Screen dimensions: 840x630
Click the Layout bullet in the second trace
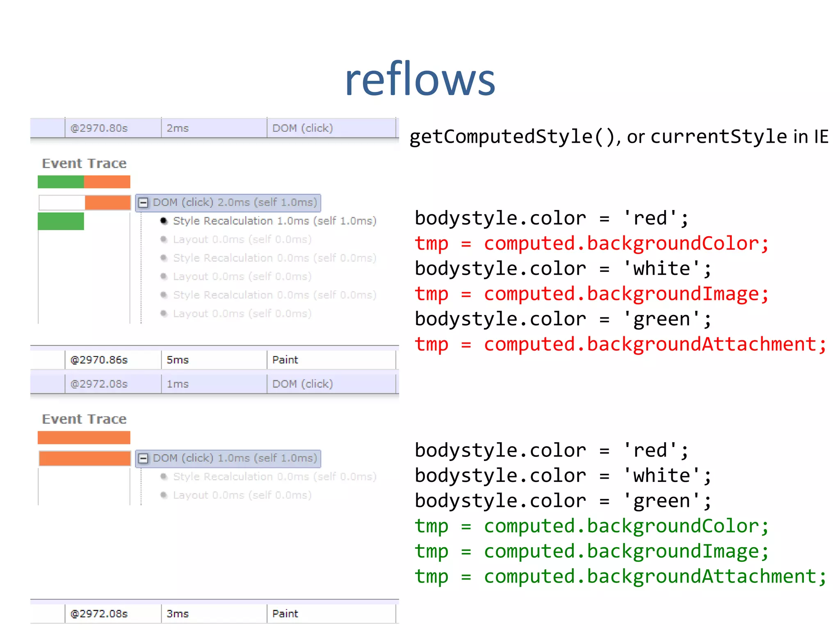pos(164,495)
